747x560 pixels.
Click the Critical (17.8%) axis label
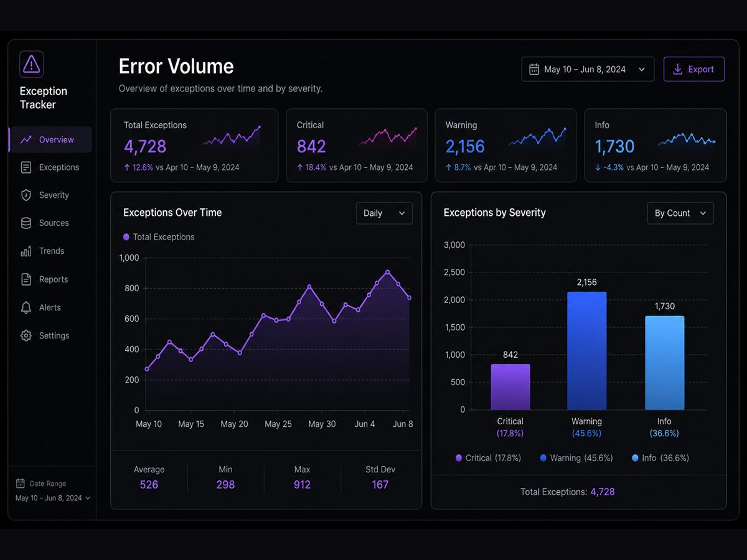(x=510, y=427)
